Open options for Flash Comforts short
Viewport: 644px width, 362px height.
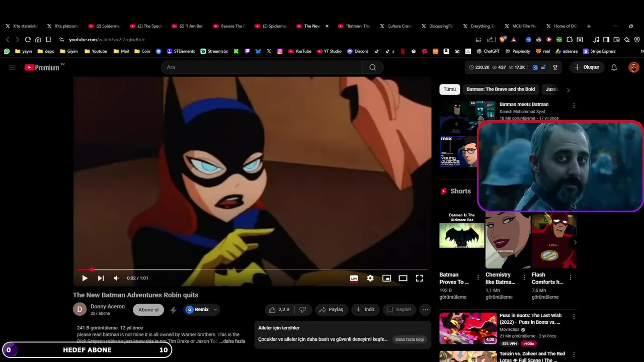tap(570, 277)
